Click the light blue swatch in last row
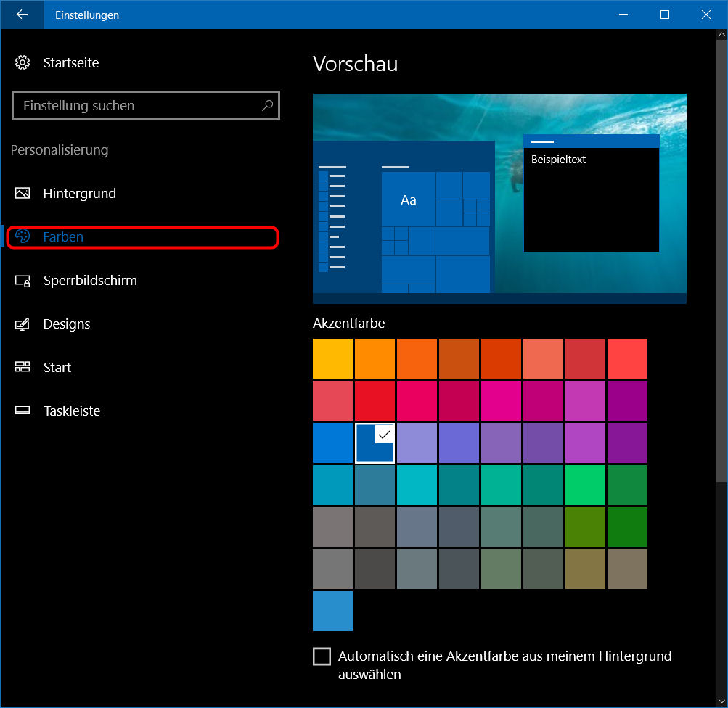728x708 pixels. [332, 611]
